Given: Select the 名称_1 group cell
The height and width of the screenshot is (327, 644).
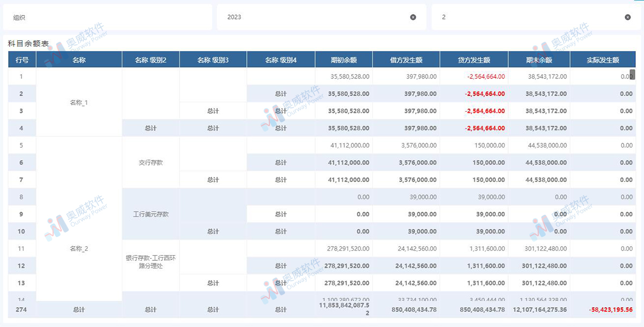Looking at the screenshot, I should pos(79,103).
